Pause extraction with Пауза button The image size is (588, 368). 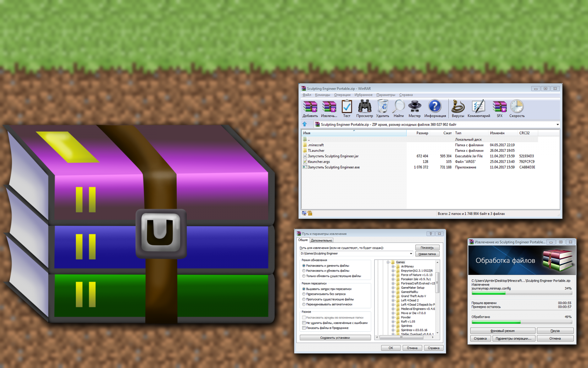click(x=555, y=331)
